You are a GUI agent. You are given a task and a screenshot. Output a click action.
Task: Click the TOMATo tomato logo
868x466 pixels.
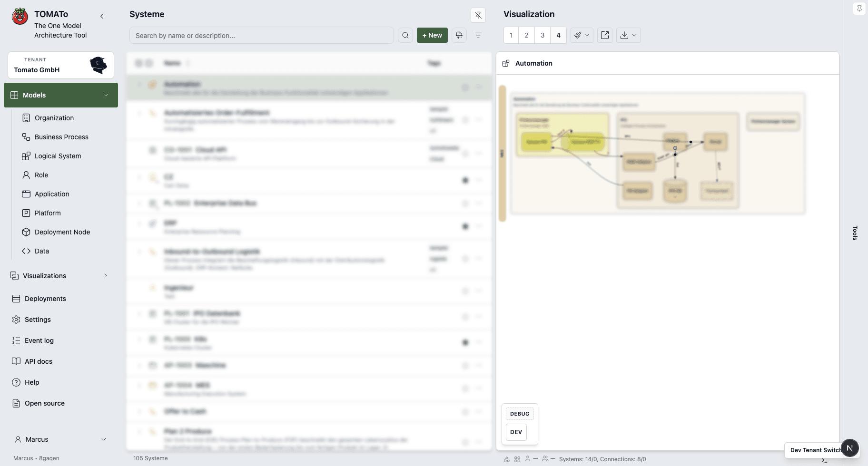20,17
